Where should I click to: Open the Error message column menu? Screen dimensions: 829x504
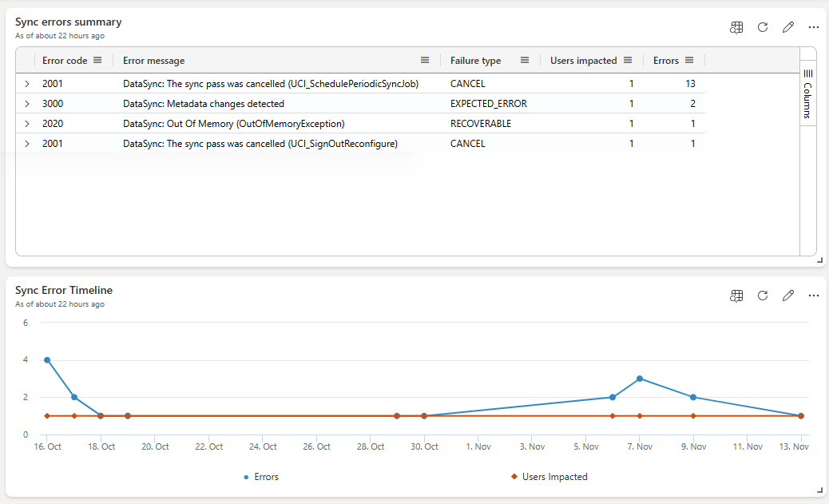coord(425,60)
